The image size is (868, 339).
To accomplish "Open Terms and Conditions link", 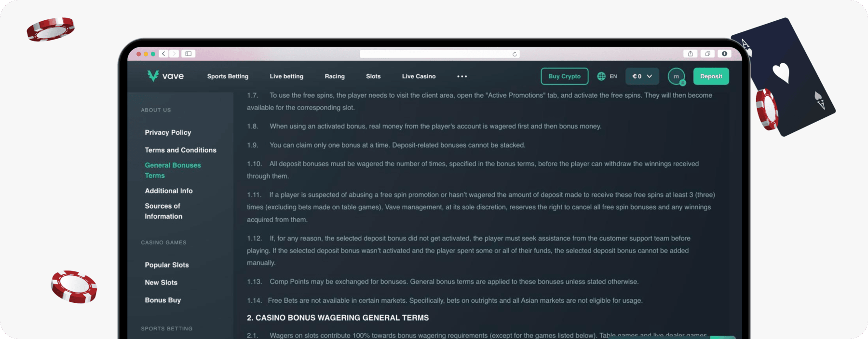I will (180, 150).
